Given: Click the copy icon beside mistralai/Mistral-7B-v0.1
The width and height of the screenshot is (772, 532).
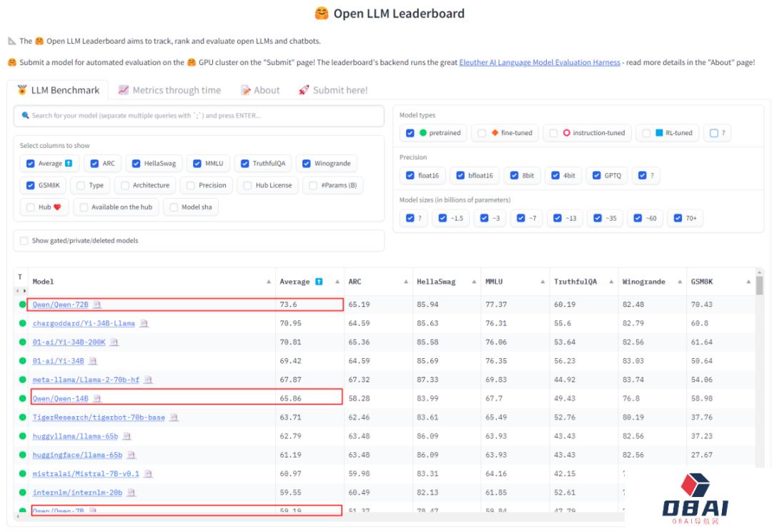Looking at the screenshot, I should [149, 473].
